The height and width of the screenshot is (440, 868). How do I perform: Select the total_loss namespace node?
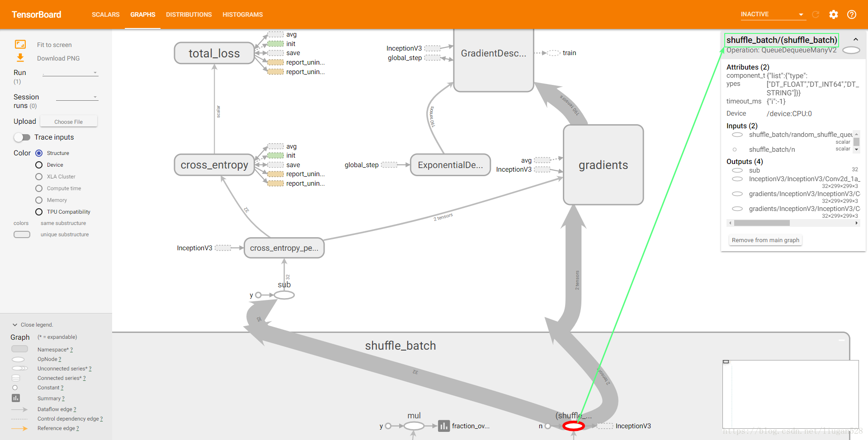[214, 53]
